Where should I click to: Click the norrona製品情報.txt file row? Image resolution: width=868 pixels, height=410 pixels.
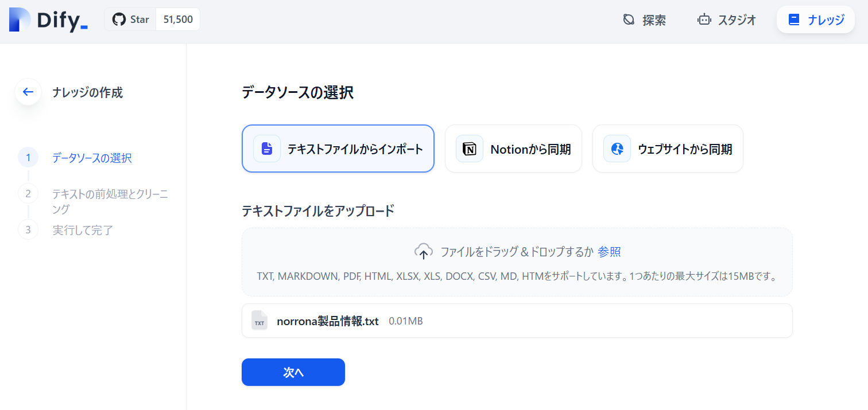[517, 321]
